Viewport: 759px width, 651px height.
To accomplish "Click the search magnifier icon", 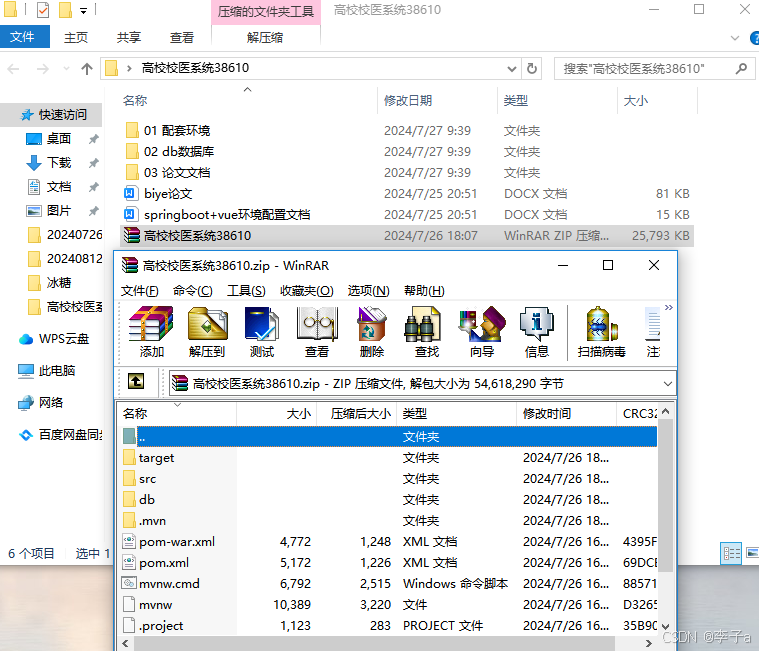I will click(x=741, y=69).
